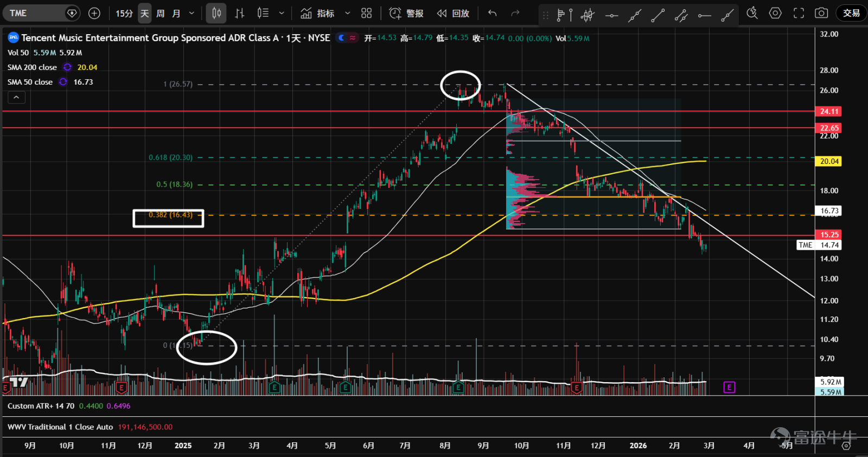The width and height of the screenshot is (868, 457).
Task: Redo the chart action
Action: [x=515, y=13]
